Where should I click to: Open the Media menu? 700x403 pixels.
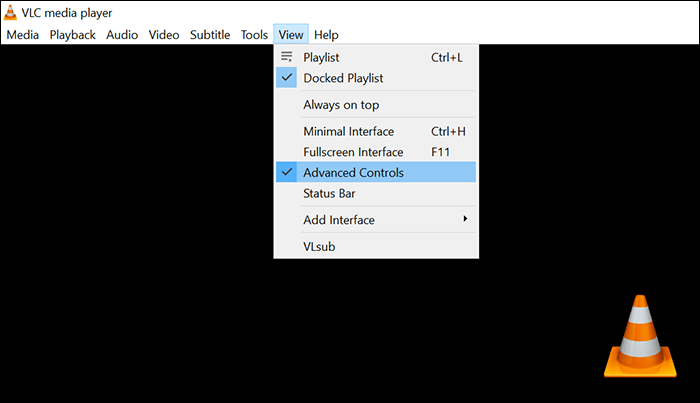(22, 35)
